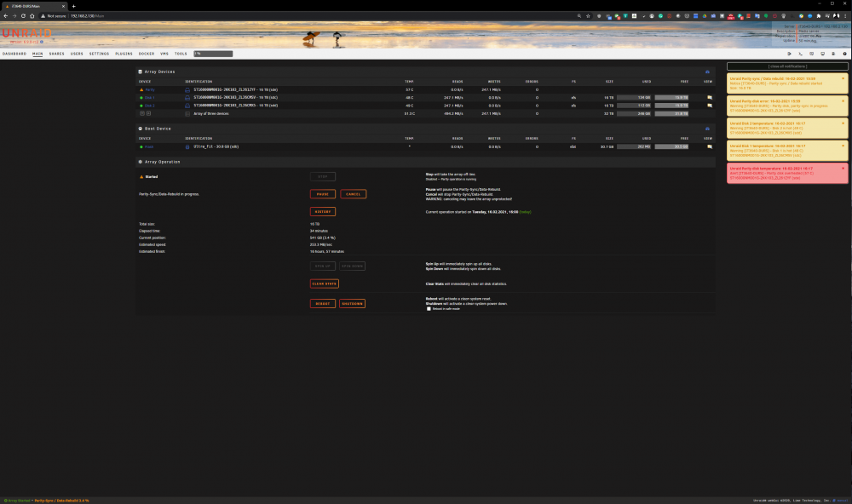Image resolution: width=852 pixels, height=504 pixels.
Task: Bookmark this page with star icon
Action: click(x=588, y=15)
